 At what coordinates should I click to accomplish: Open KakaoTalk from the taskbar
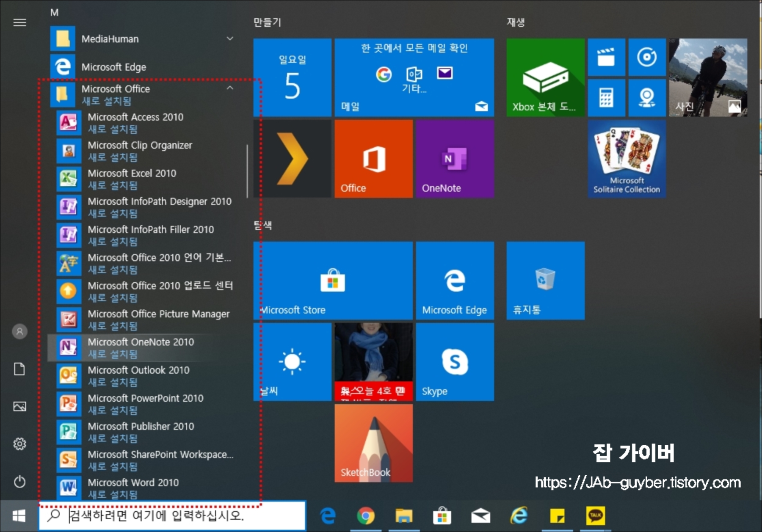click(596, 516)
